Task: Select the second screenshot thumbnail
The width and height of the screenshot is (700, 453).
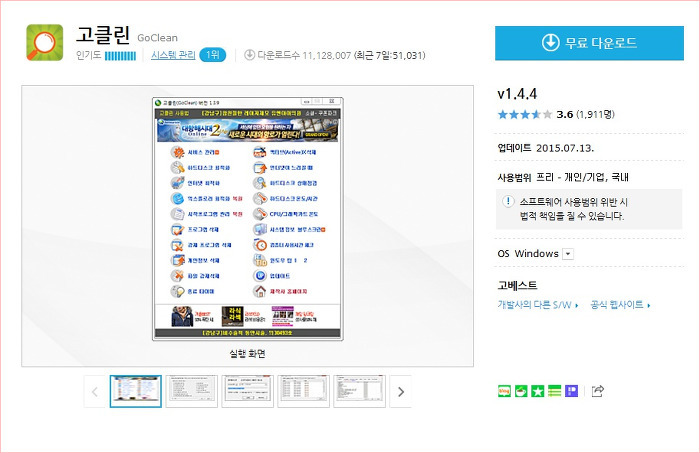Action: 192,391
